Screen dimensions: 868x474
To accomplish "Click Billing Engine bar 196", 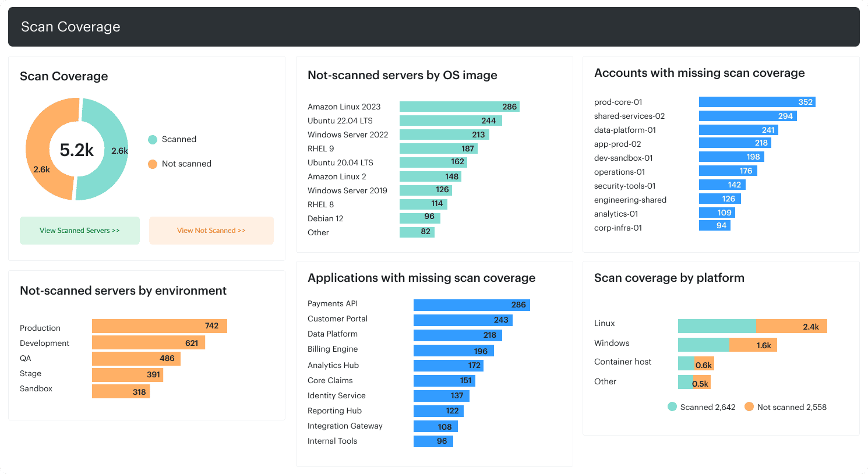I will [x=454, y=351].
